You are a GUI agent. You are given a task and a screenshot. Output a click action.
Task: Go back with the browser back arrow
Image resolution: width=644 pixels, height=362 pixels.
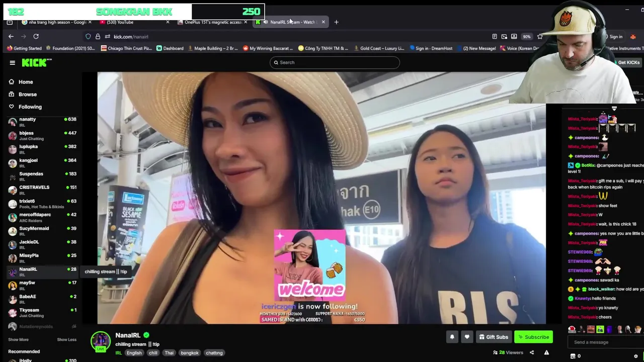(x=11, y=36)
